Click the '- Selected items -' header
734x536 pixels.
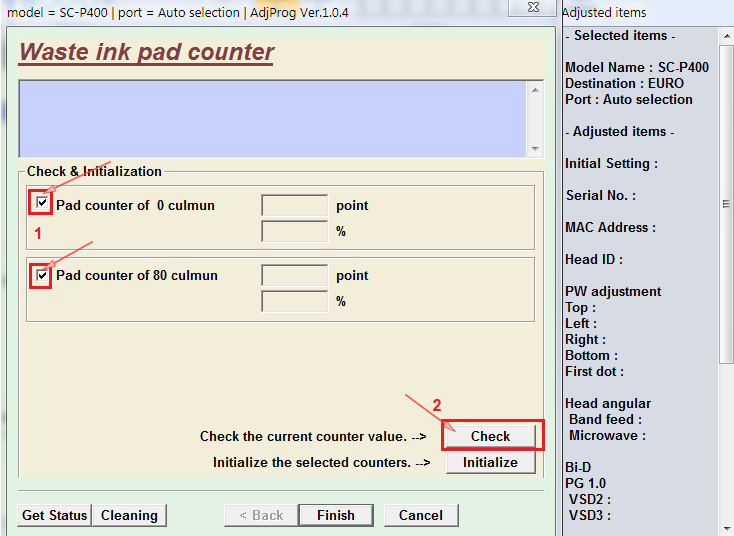click(620, 36)
